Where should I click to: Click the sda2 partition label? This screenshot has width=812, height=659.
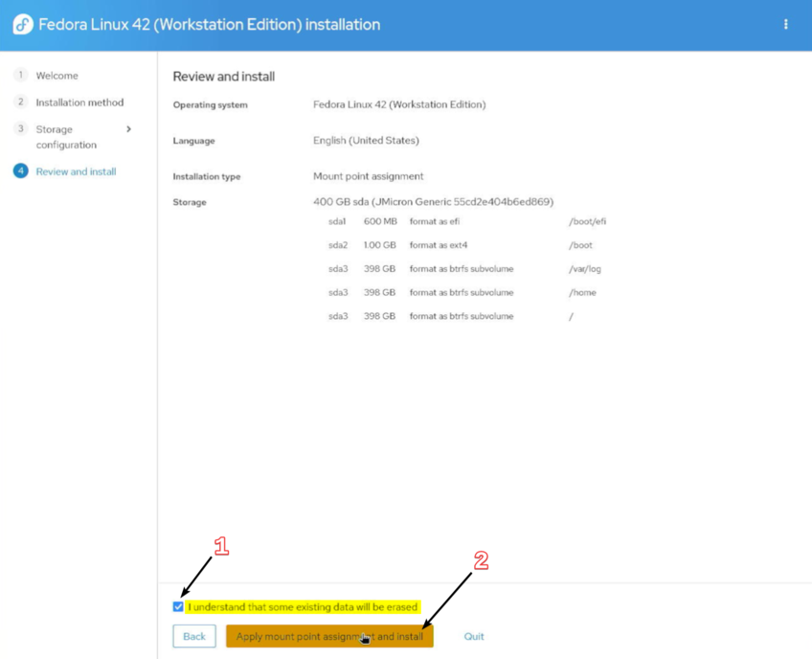(338, 245)
